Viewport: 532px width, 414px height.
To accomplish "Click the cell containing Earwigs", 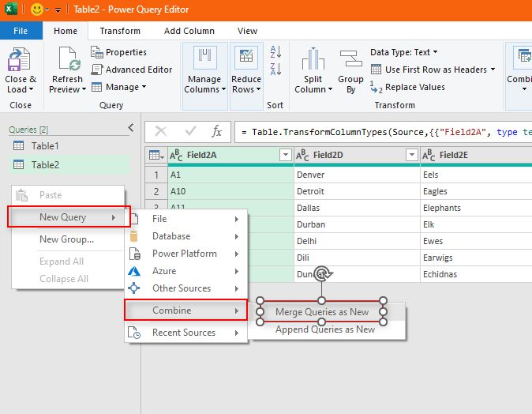I will pyautogui.click(x=476, y=258).
